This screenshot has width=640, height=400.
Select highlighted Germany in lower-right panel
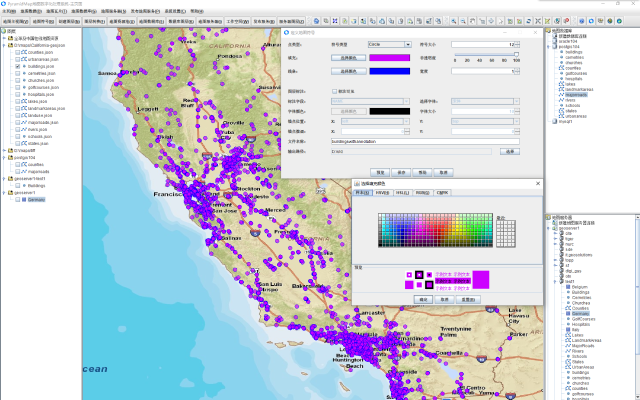point(580,313)
